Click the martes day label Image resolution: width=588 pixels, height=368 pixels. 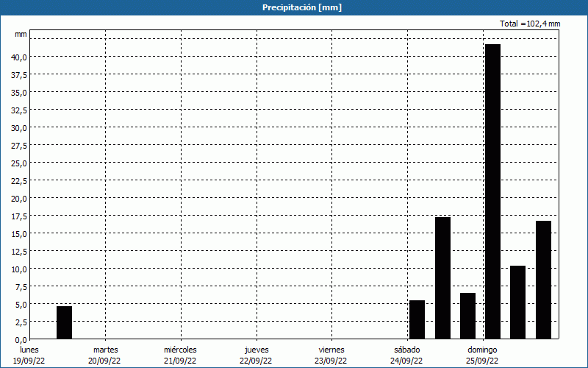106,350
